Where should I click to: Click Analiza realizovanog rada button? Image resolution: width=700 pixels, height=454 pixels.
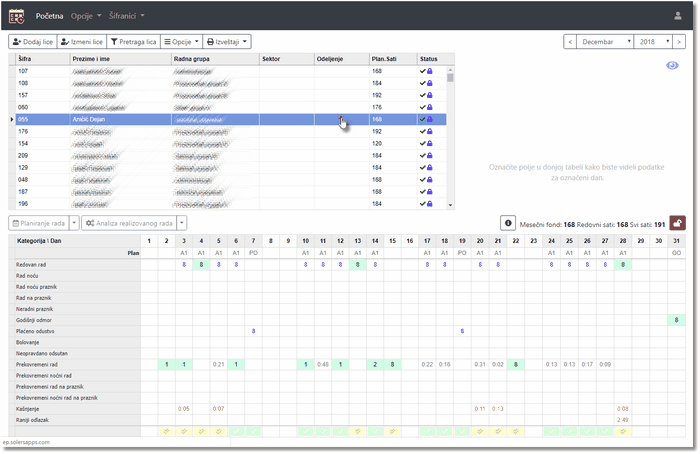(x=129, y=223)
